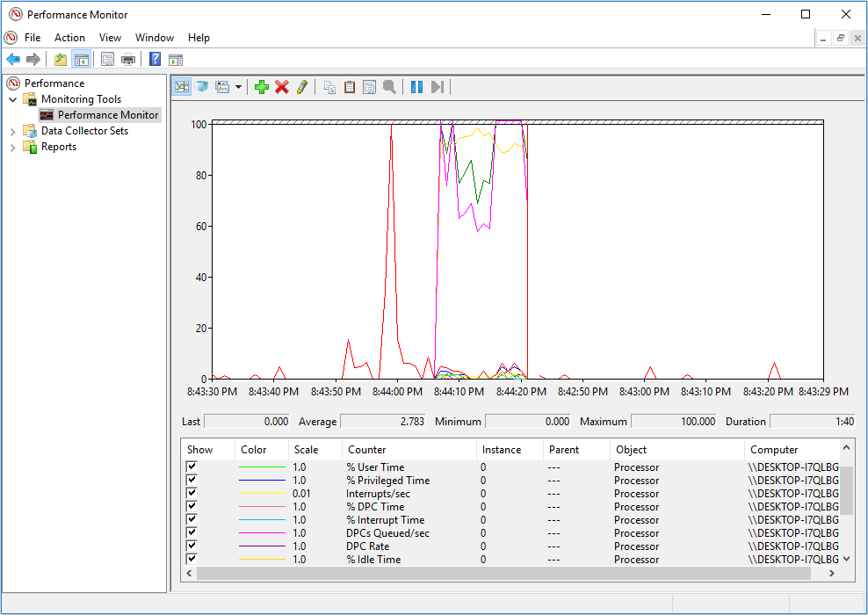Copy properties using the copy icon

click(x=329, y=85)
